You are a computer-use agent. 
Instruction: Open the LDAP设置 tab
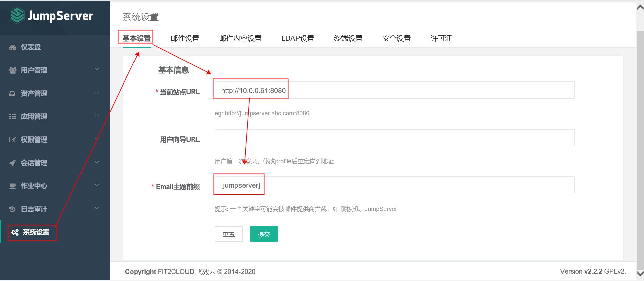tap(298, 38)
